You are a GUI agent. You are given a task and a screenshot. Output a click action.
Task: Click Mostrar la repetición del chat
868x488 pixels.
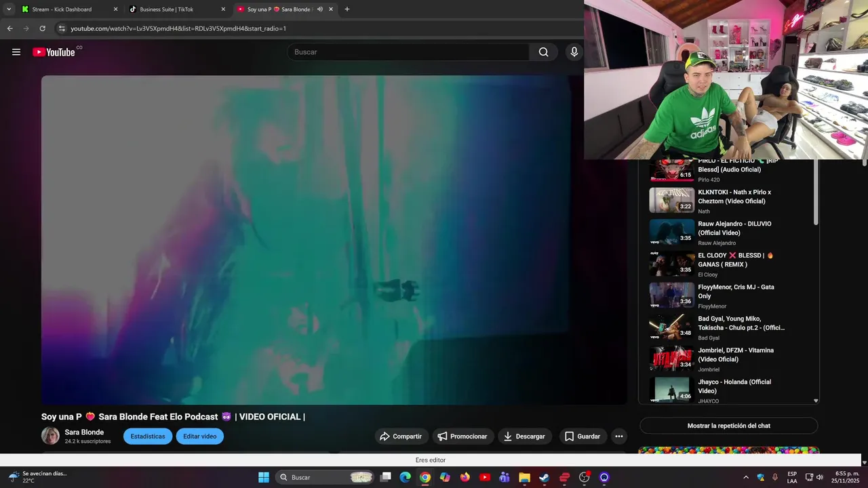(729, 426)
